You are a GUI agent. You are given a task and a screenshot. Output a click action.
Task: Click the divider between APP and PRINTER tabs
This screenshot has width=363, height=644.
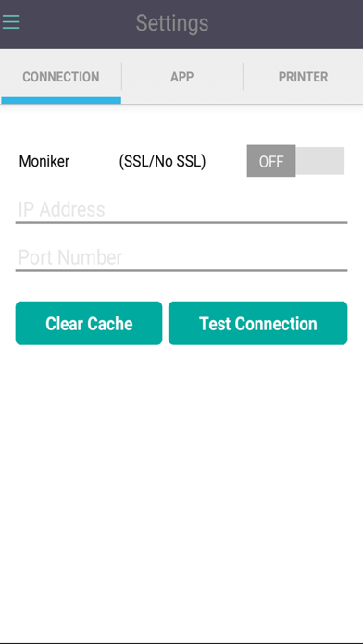point(243,77)
